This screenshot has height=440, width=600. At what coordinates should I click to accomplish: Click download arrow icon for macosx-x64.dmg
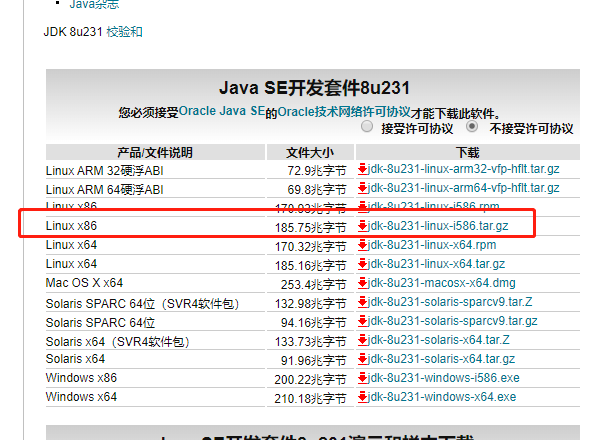click(362, 283)
